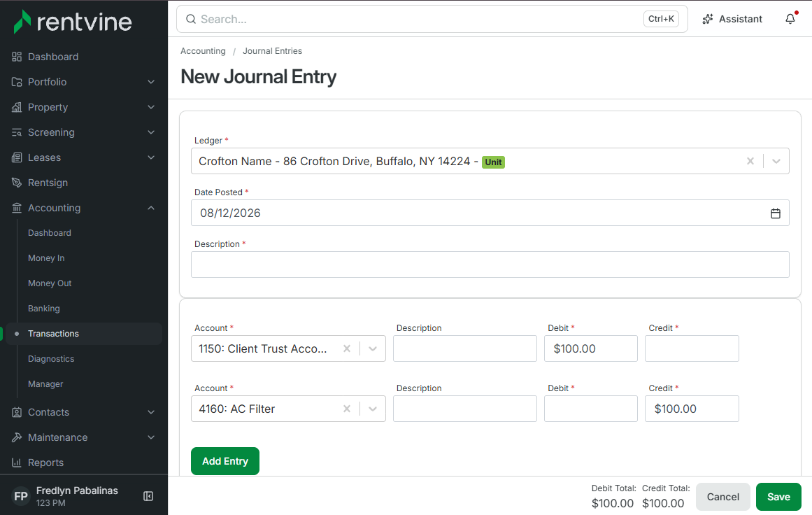Clear the selected Ledger value
812x515 pixels.
pyautogui.click(x=750, y=161)
